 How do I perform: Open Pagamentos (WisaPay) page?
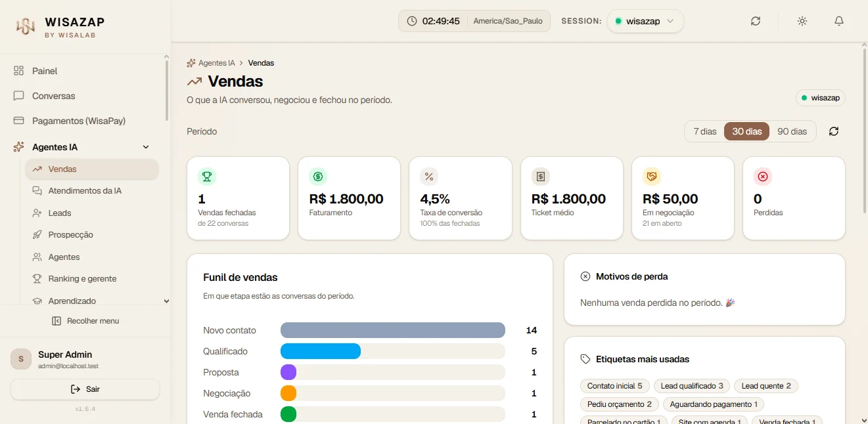(84, 121)
